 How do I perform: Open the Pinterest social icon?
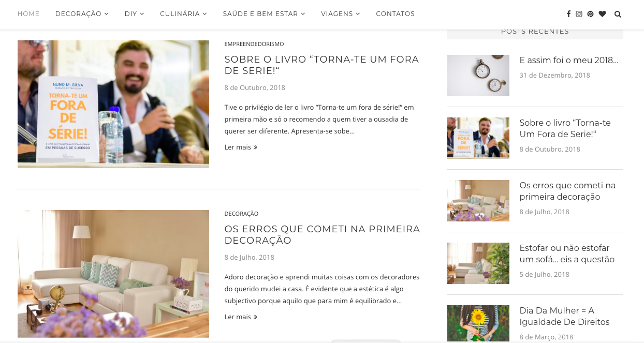591,14
